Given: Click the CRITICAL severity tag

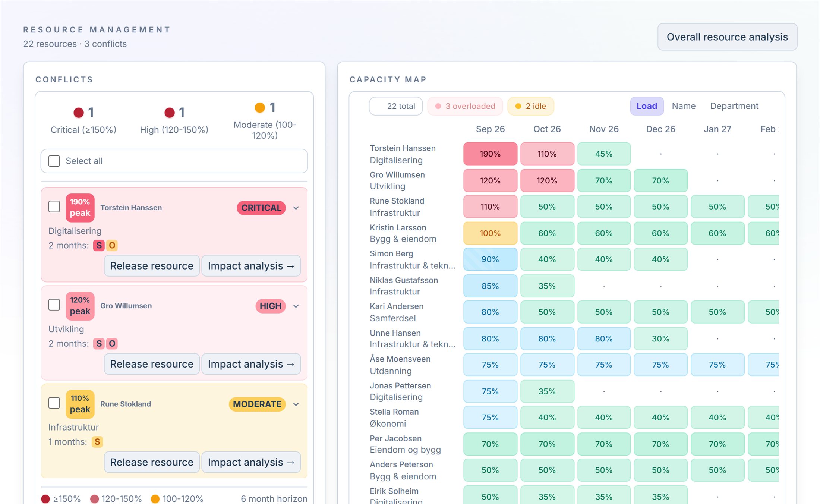Looking at the screenshot, I should pos(261,208).
